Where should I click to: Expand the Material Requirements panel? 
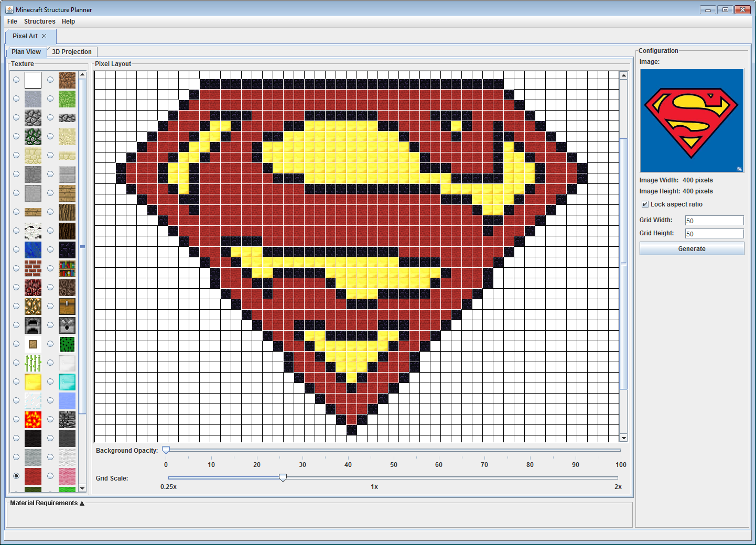tap(82, 503)
